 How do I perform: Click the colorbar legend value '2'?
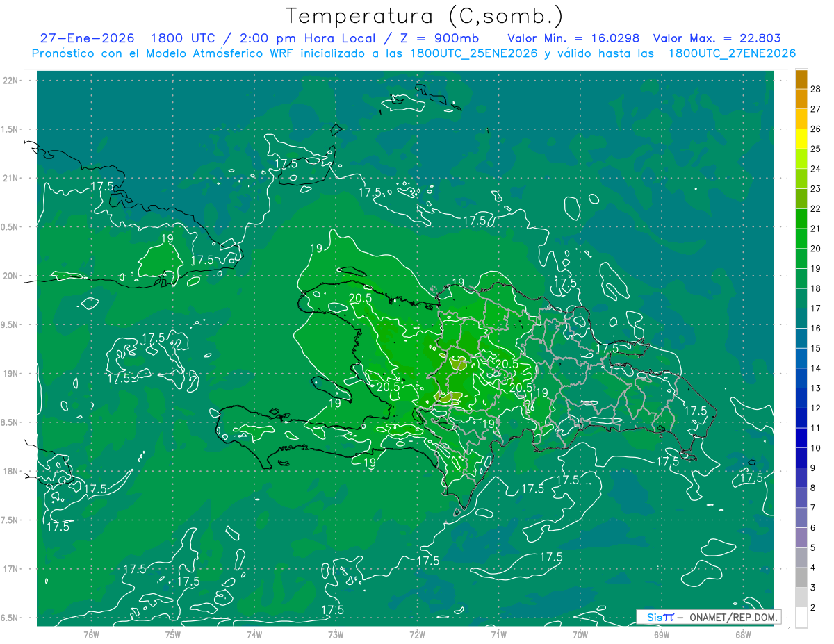click(813, 608)
